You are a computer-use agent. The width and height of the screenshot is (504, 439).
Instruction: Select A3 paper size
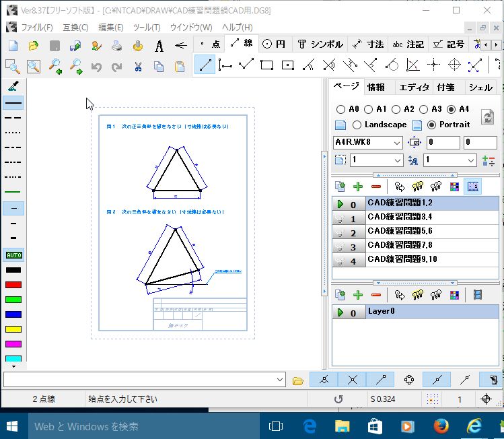point(424,109)
